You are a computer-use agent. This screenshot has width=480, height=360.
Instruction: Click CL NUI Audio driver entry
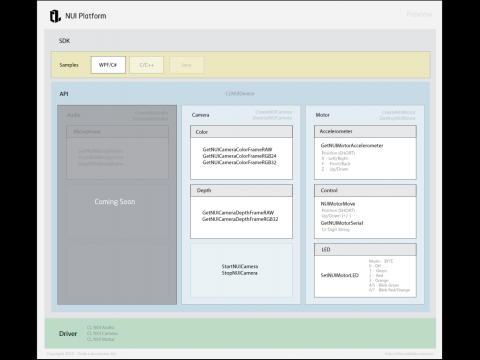(100, 328)
